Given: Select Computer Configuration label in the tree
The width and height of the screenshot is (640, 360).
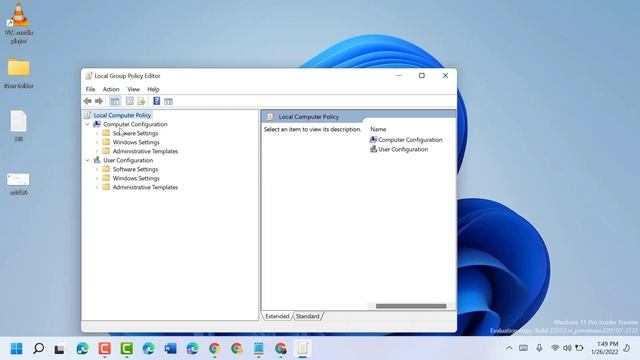Looking at the screenshot, I should click(135, 124).
